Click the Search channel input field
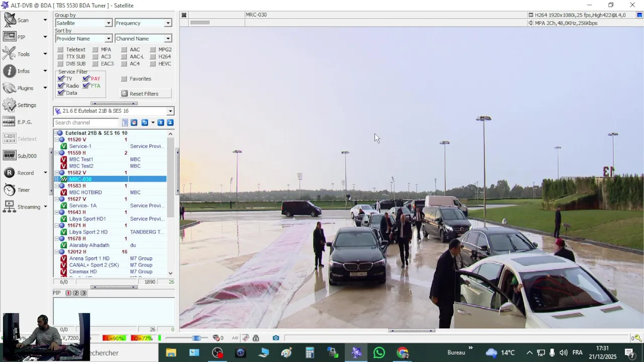 [x=86, y=123]
